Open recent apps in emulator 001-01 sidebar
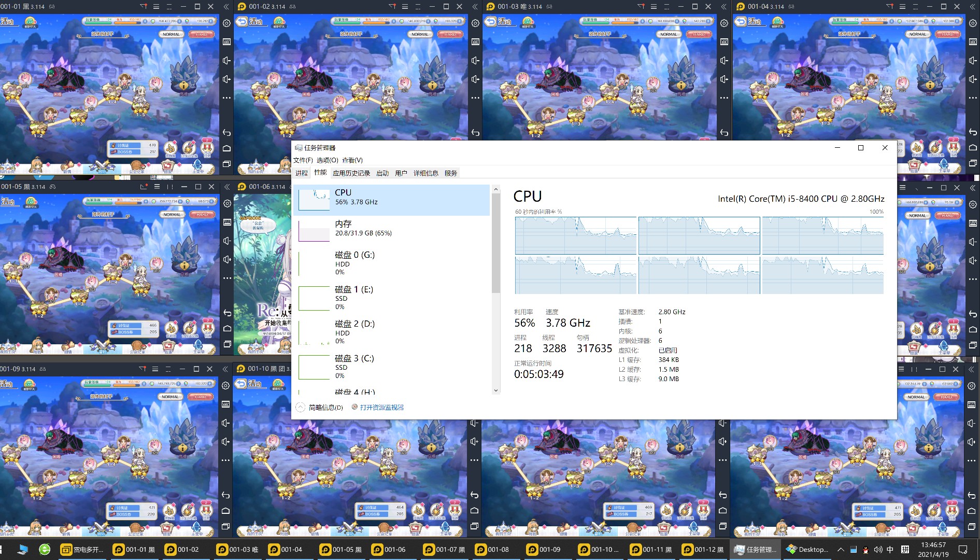 226,164
